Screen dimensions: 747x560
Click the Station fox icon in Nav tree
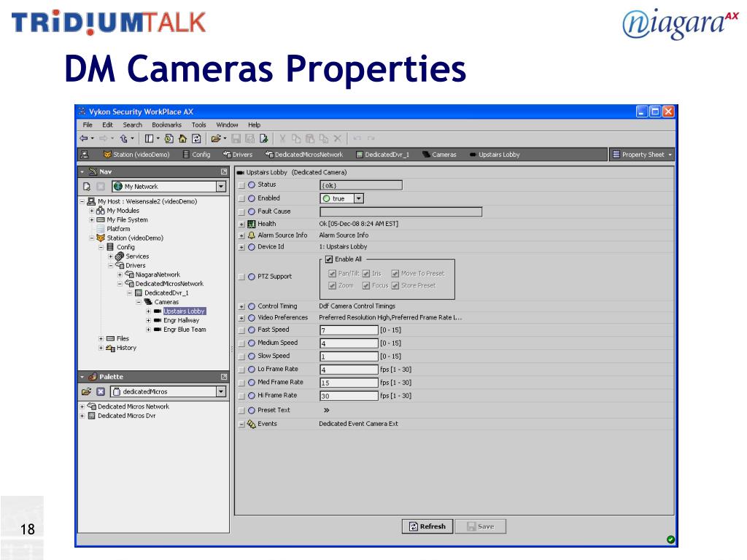click(x=101, y=238)
